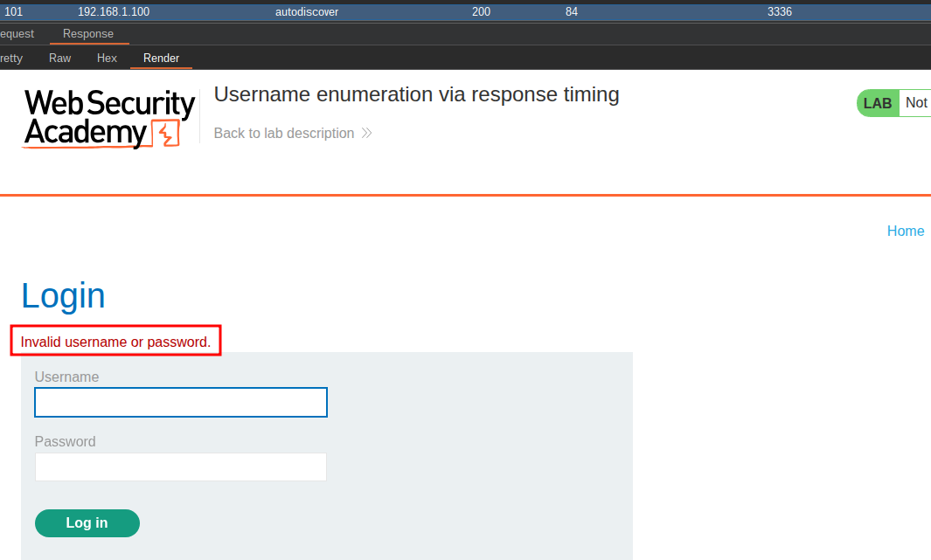Click the Invalid username or password message
Screen dimensions: 931x560
(115, 342)
